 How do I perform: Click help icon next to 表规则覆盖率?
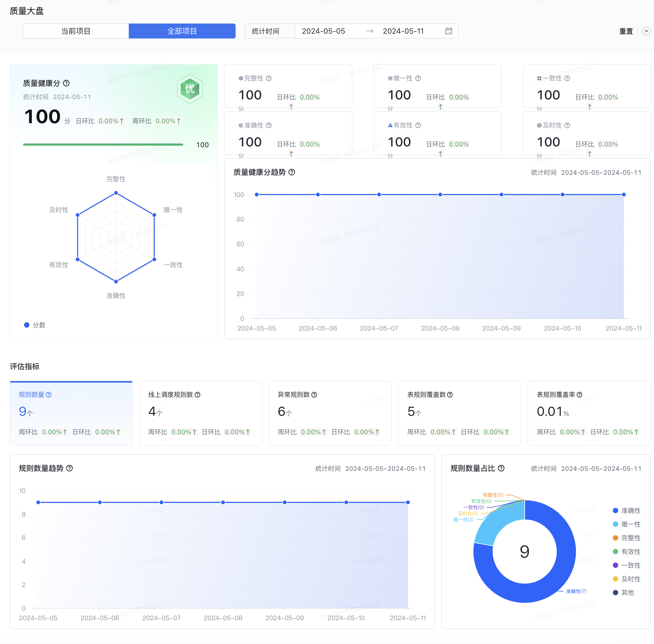(x=580, y=395)
